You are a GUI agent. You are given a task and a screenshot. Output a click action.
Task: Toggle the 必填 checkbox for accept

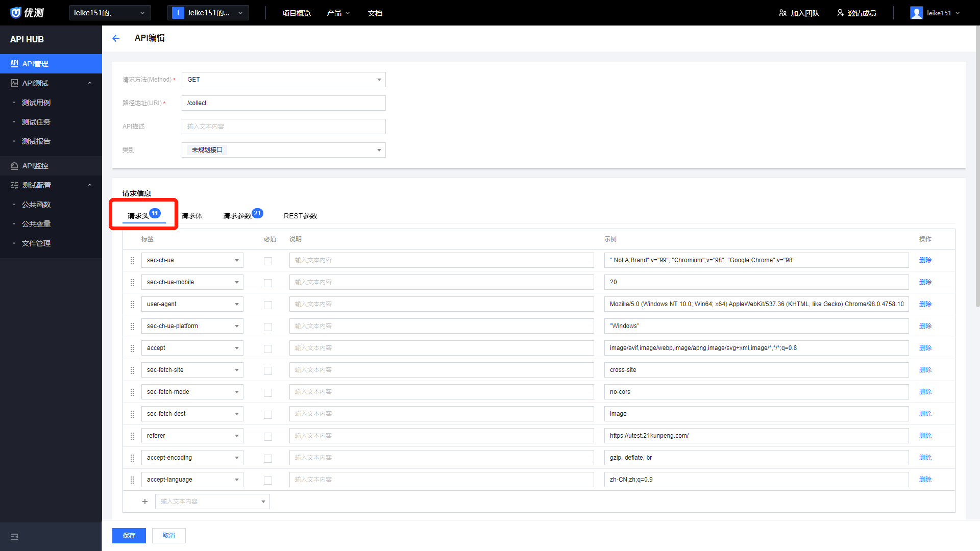tap(268, 348)
